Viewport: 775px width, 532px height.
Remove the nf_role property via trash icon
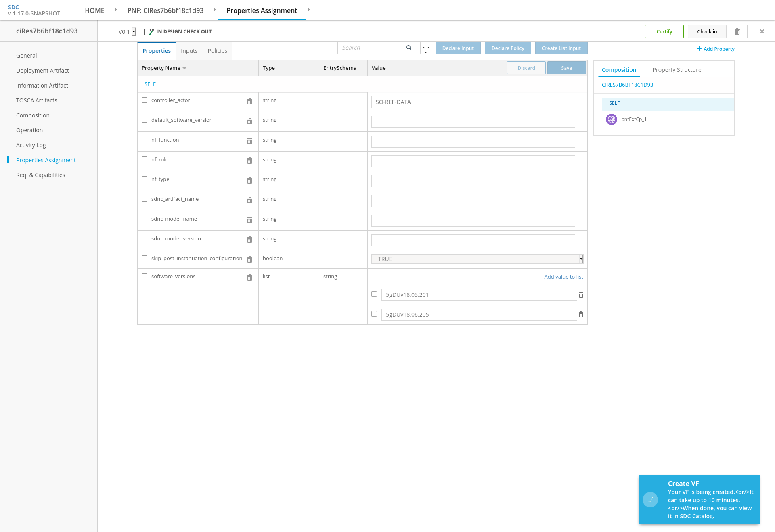[249, 161]
